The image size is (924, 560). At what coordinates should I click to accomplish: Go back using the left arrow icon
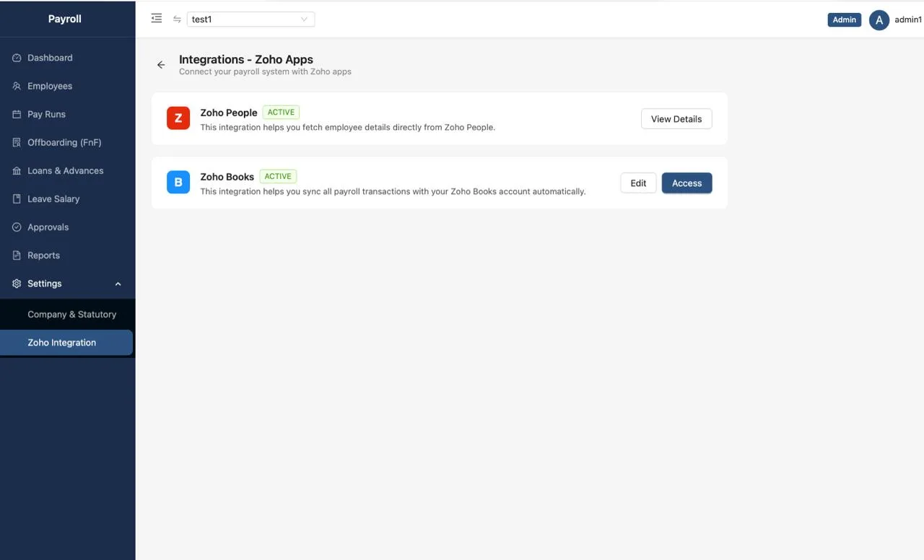click(x=161, y=65)
